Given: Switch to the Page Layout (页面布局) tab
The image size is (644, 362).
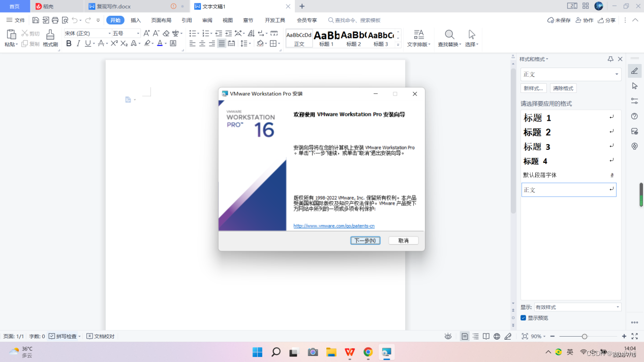Looking at the screenshot, I should pos(161,20).
